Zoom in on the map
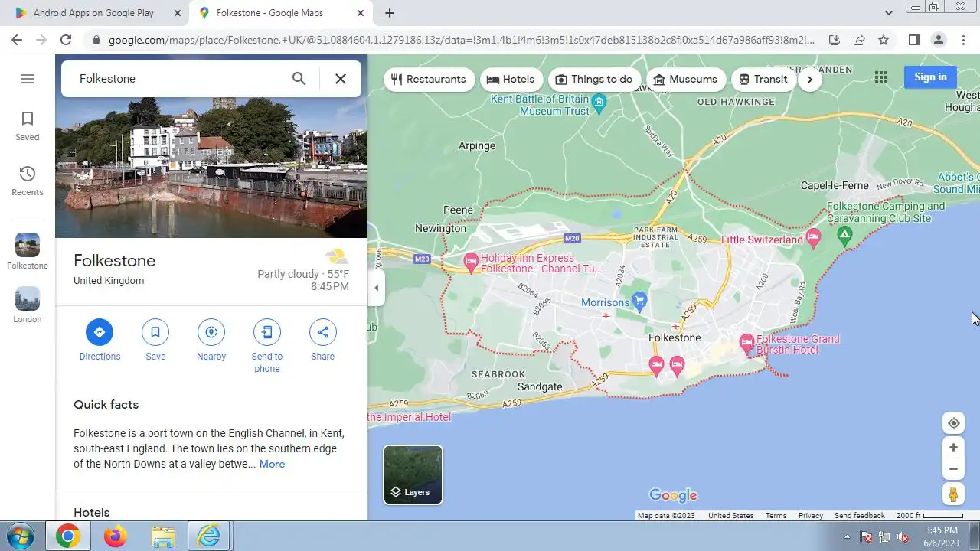This screenshot has height=551, width=980. coord(953,448)
